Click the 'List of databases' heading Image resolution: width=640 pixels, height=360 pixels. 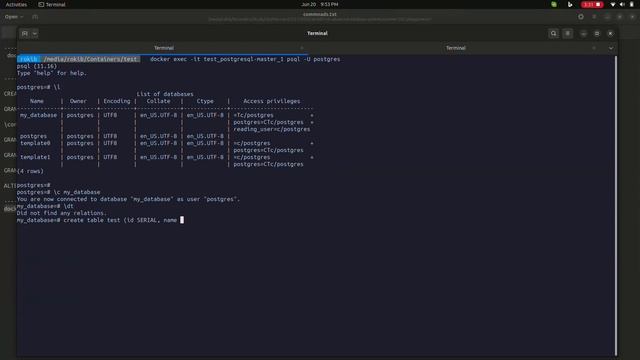click(165, 94)
